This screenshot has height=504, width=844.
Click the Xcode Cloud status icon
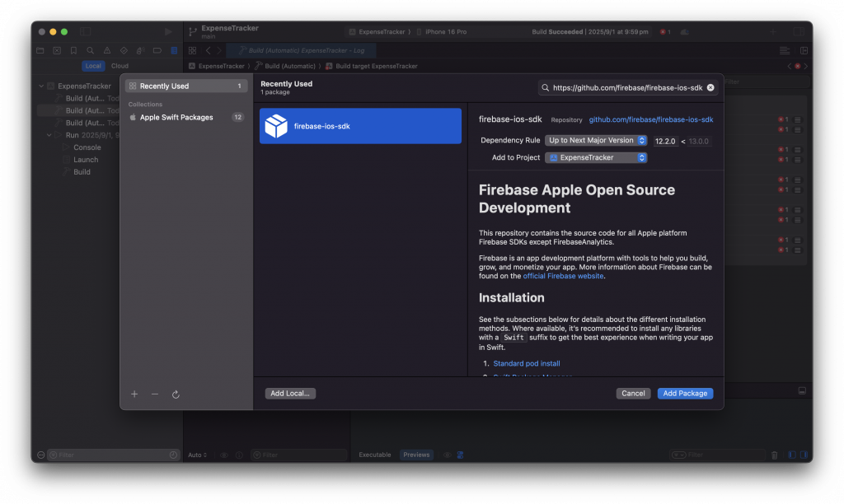(685, 32)
